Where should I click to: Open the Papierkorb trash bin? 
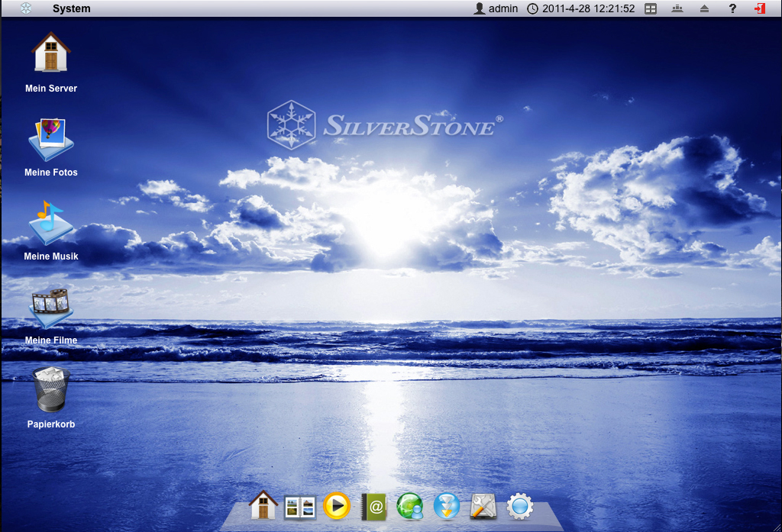51,389
